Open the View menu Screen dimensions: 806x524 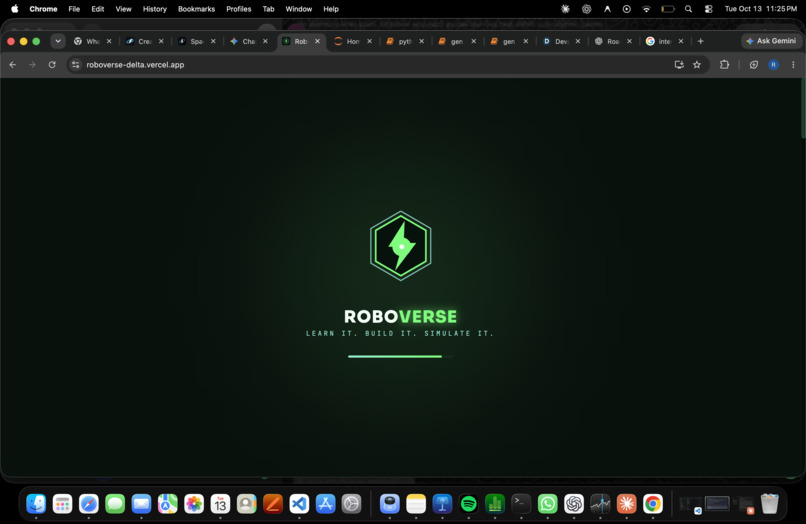[x=123, y=9]
